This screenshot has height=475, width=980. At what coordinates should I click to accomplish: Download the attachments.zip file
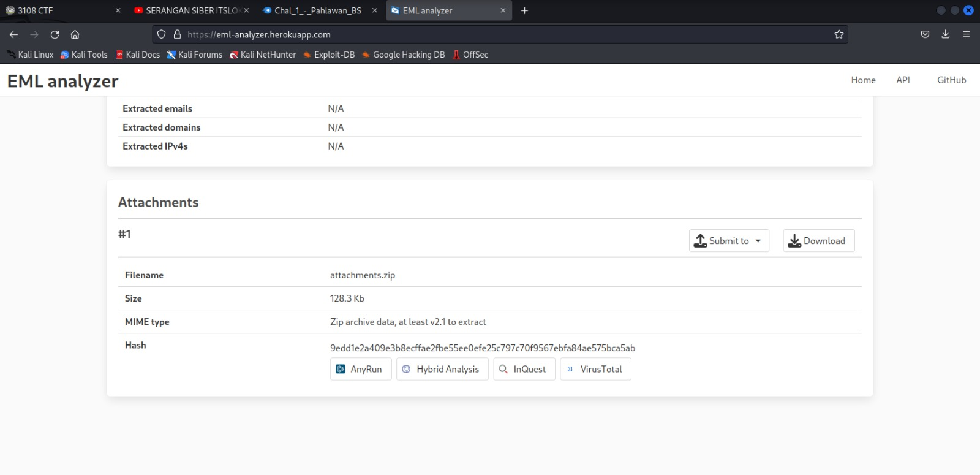(818, 241)
